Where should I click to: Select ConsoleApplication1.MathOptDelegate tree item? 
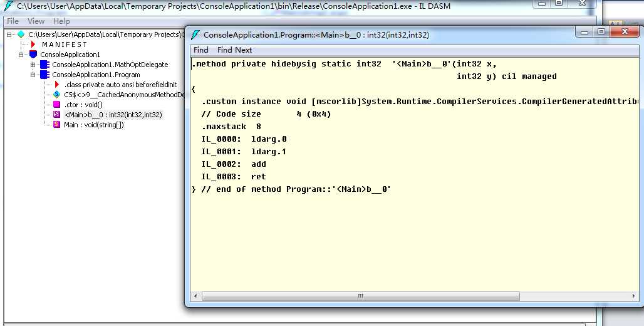(110, 65)
